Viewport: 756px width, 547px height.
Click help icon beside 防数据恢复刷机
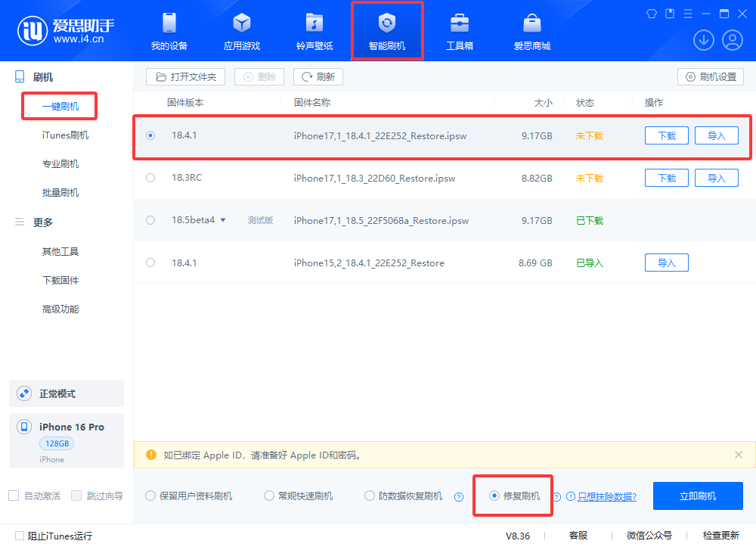(x=458, y=497)
